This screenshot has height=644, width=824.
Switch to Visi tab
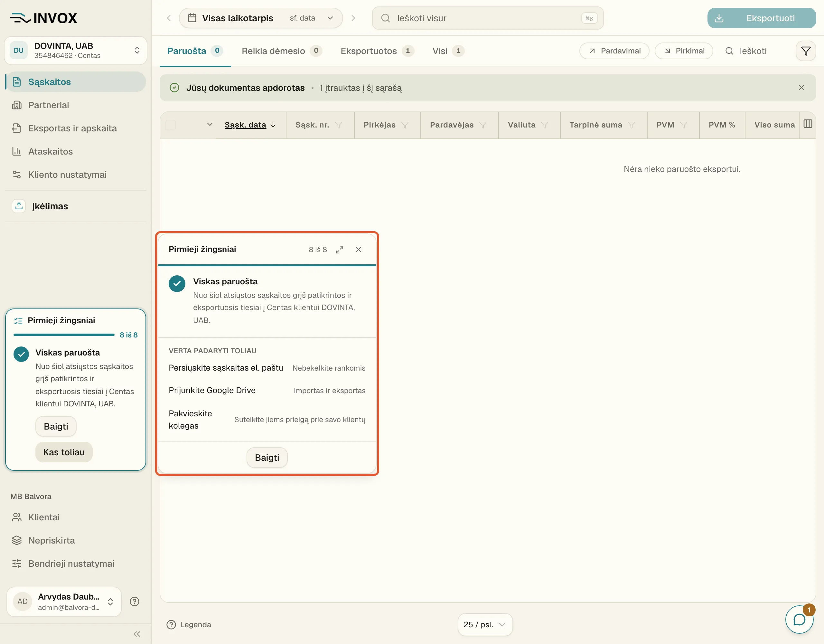448,51
